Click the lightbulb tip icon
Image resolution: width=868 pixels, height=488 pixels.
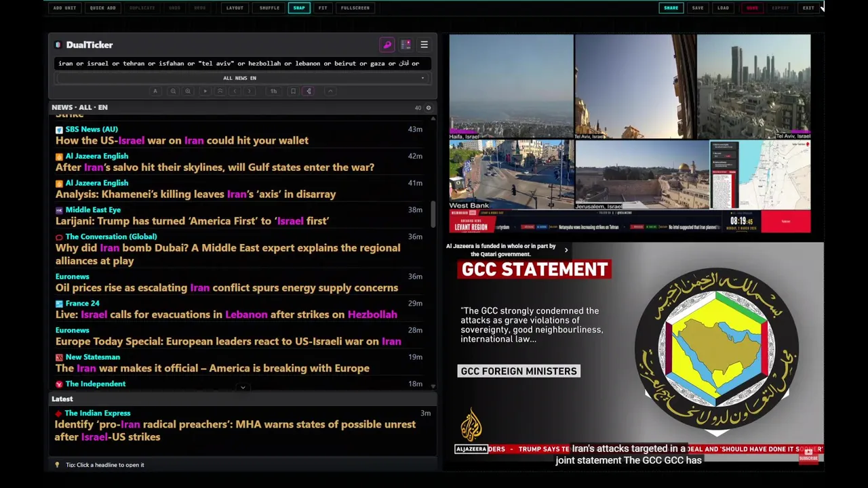pos(57,465)
